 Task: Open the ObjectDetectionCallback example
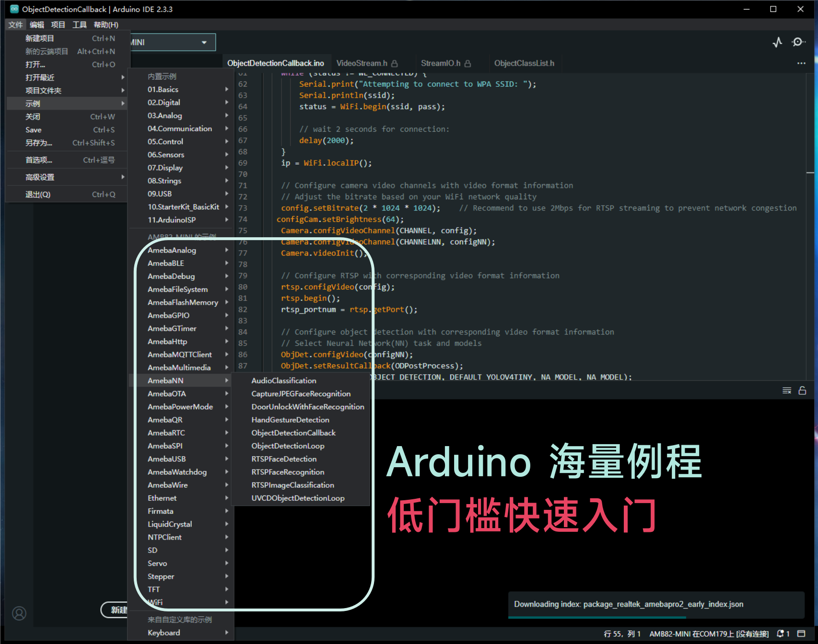(301, 433)
